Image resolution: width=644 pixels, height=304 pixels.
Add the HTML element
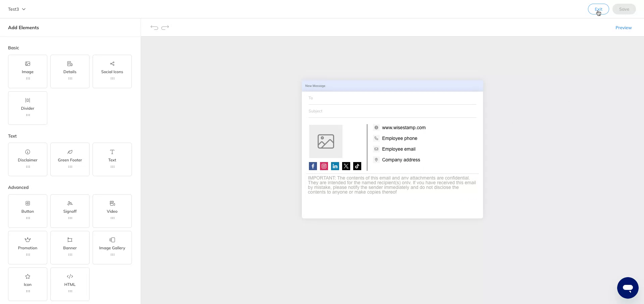pyautogui.click(x=70, y=284)
